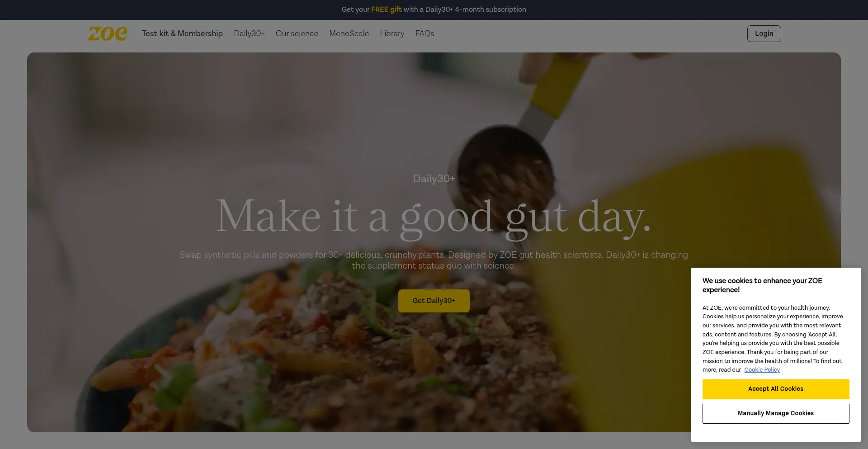Click the Make it a good gut day heading
This screenshot has width=868, height=449.
pyautogui.click(x=434, y=217)
